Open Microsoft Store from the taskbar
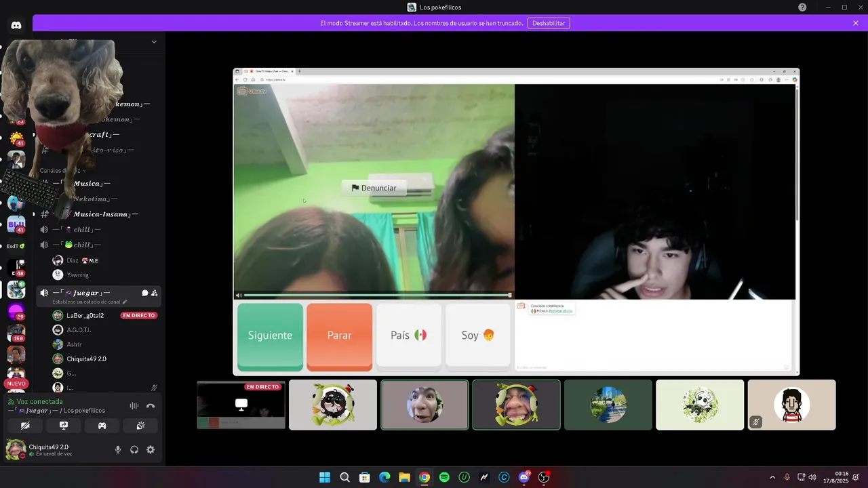The image size is (868, 488). (364, 477)
